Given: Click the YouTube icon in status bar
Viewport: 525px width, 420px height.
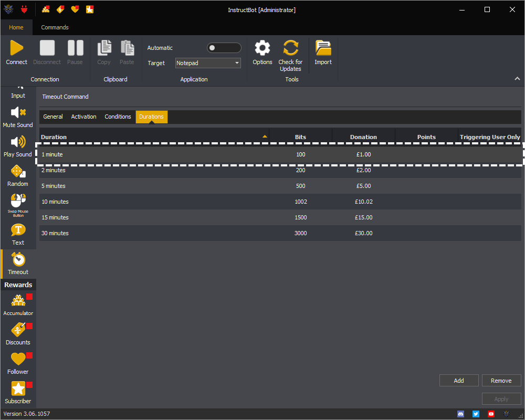Looking at the screenshot, I should coord(491,414).
